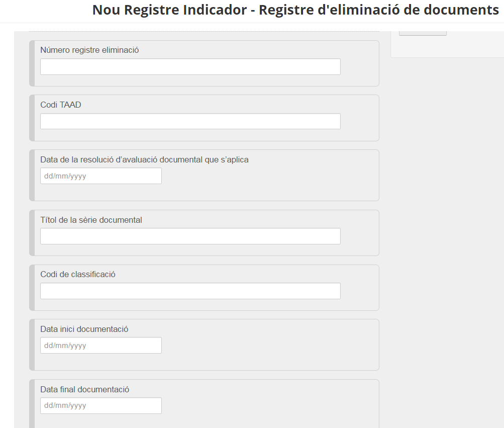
Task: Click the Data final documentació date field
Action: coord(100,405)
